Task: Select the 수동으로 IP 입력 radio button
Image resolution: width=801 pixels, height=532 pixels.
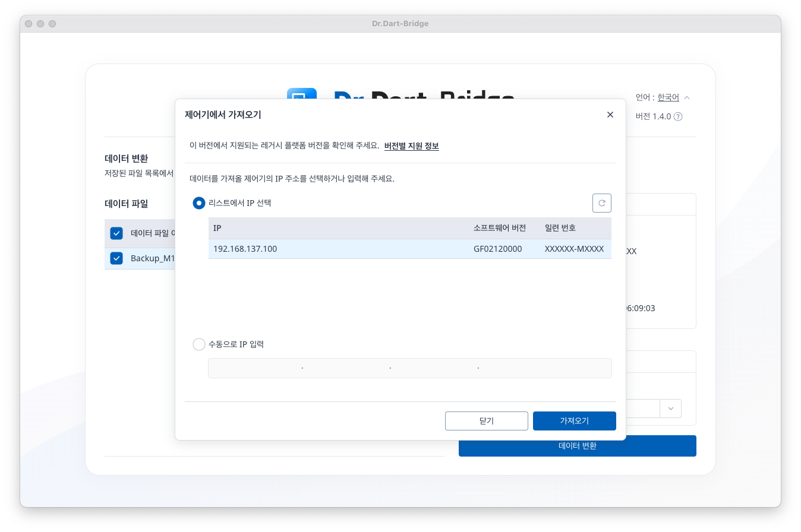Action: click(x=199, y=344)
